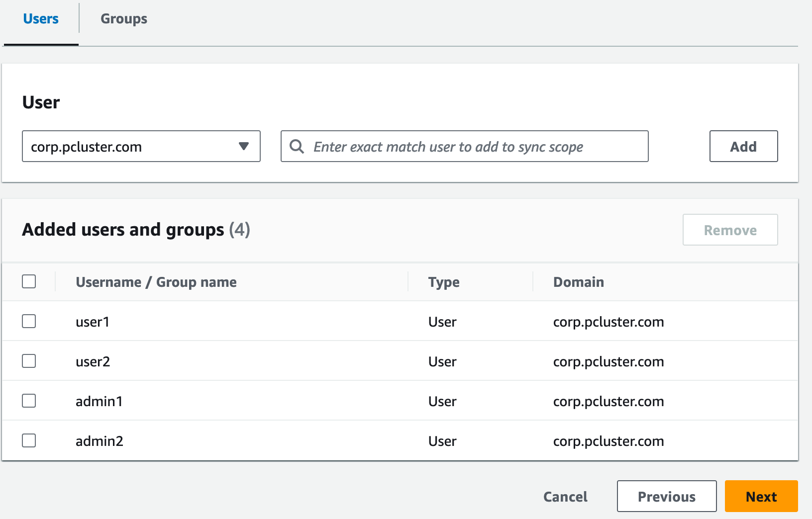
Task: Click the Add button
Action: 743,146
